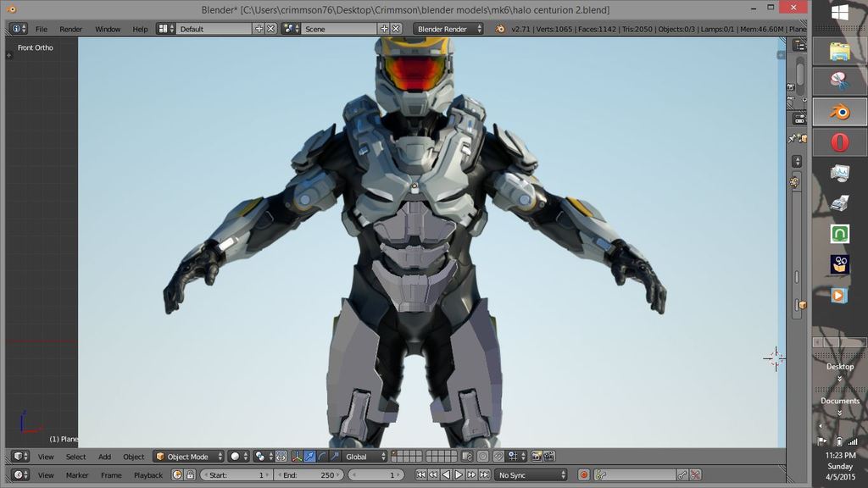Select the first scene layer button
The height and width of the screenshot is (488, 868).
(394, 454)
